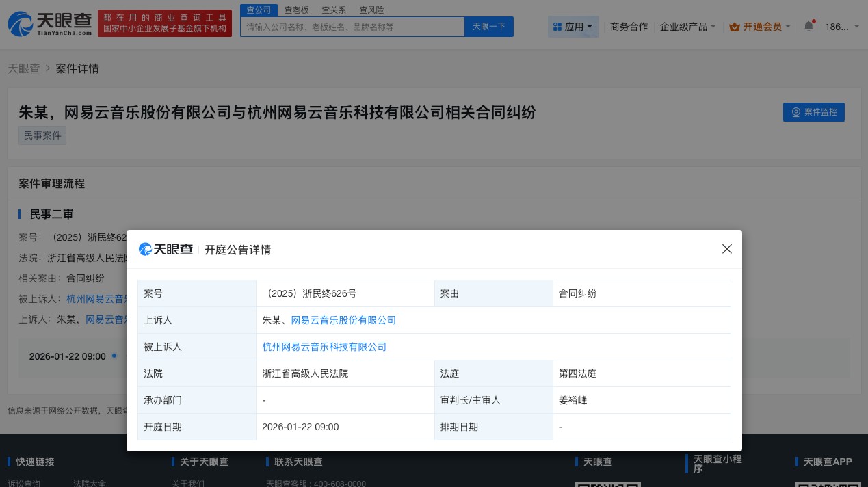This screenshot has height=487, width=868.
Task: Click the timeline marker next to 2026-01-22 09:00
Action: pos(114,356)
